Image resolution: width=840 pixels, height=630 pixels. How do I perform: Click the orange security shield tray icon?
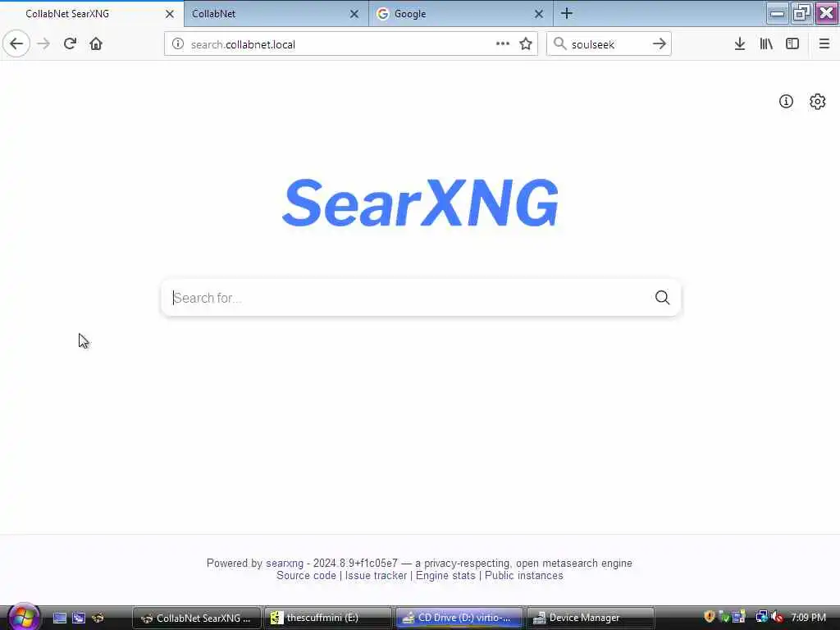click(710, 617)
